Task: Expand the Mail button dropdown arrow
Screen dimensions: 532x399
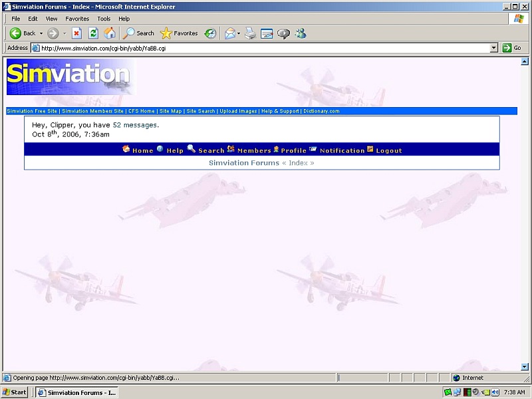Action: [239, 33]
